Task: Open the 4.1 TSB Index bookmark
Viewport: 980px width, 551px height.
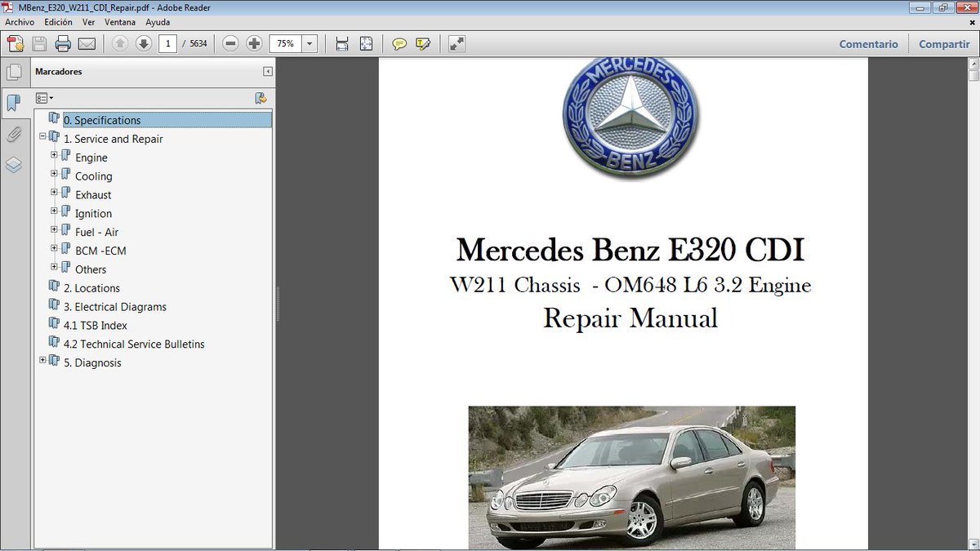Action: coord(96,326)
